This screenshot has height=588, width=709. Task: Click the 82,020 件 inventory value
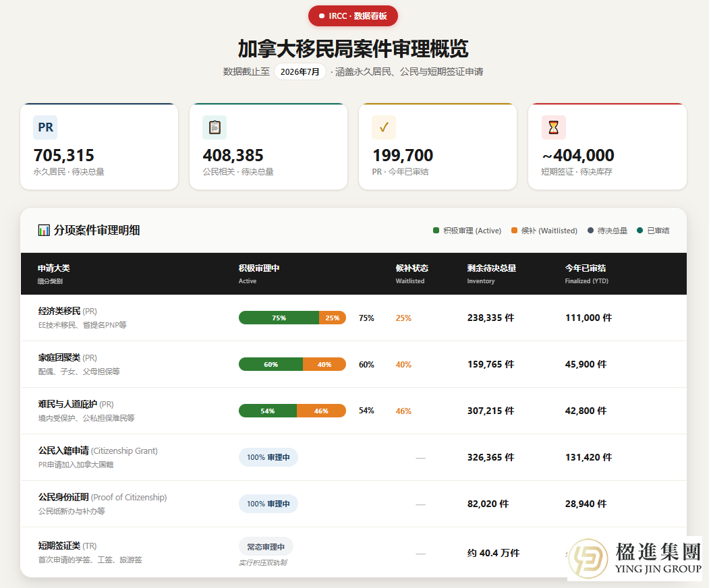click(488, 504)
